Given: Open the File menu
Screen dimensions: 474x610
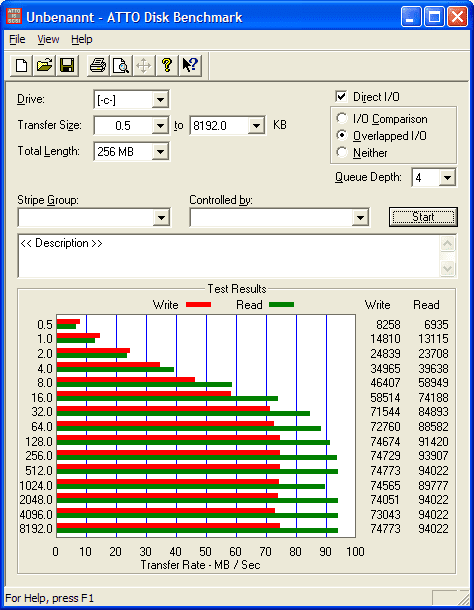Looking at the screenshot, I should (17, 39).
